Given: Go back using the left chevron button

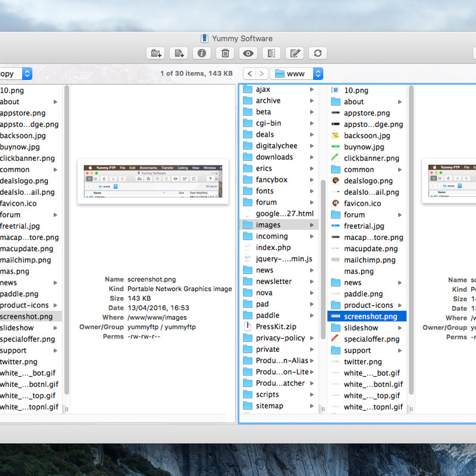Looking at the screenshot, I should 250,73.
